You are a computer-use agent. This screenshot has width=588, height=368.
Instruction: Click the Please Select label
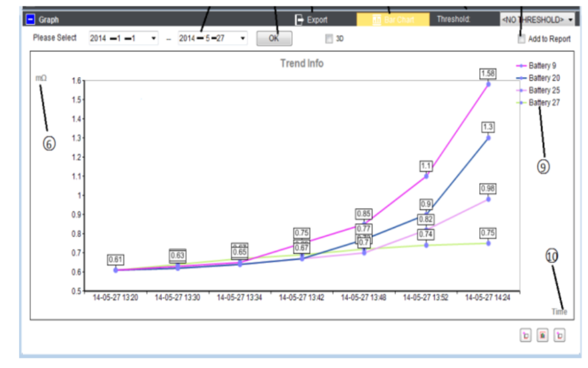(x=55, y=38)
